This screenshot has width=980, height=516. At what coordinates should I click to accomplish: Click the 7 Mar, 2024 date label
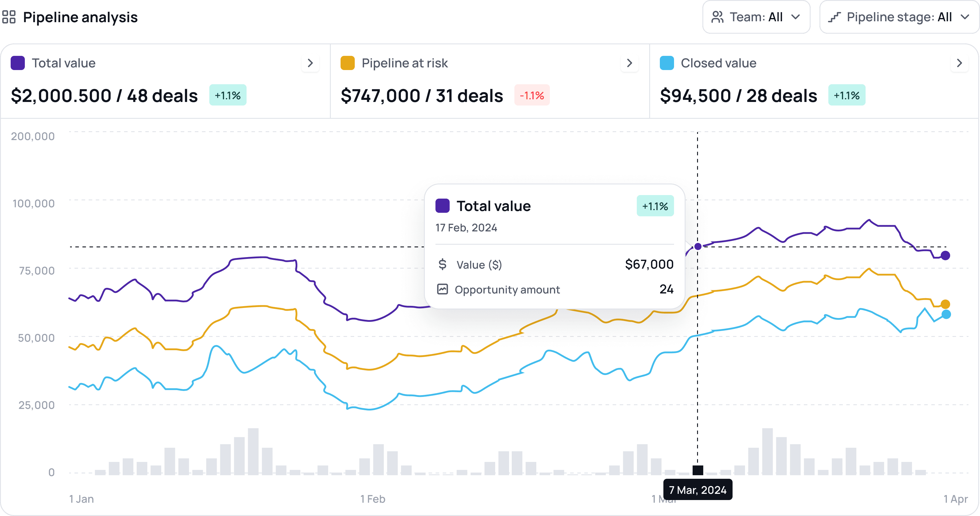click(x=698, y=490)
